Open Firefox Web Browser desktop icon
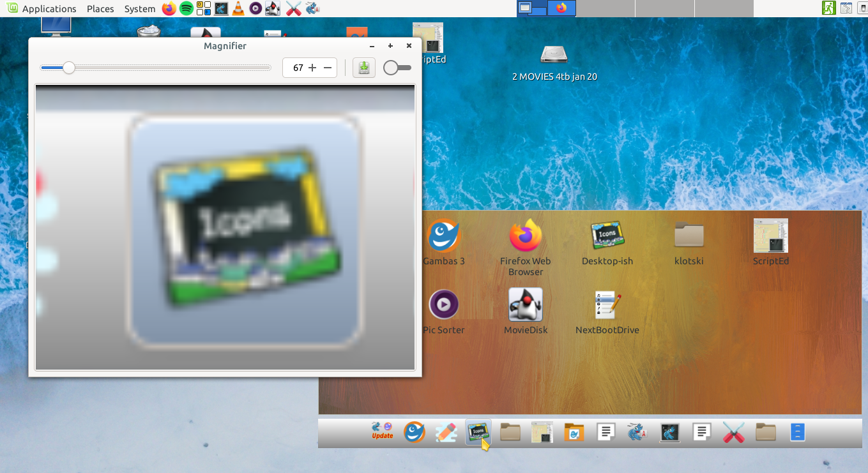The height and width of the screenshot is (473, 868). click(526, 236)
